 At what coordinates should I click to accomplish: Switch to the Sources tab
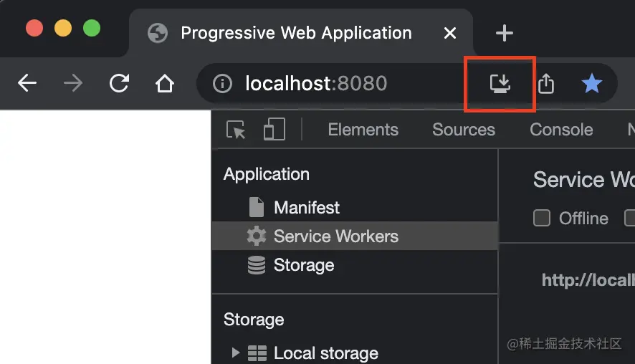(463, 130)
